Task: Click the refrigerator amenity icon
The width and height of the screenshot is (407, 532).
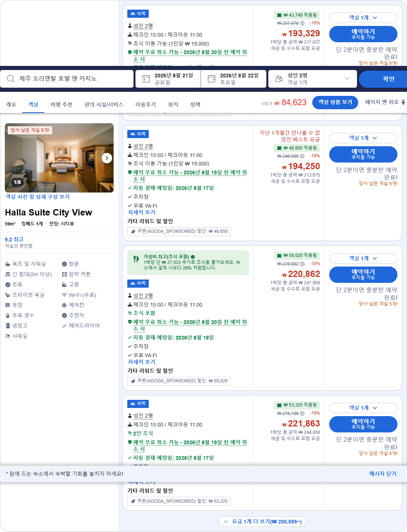Action: [x=8, y=326]
